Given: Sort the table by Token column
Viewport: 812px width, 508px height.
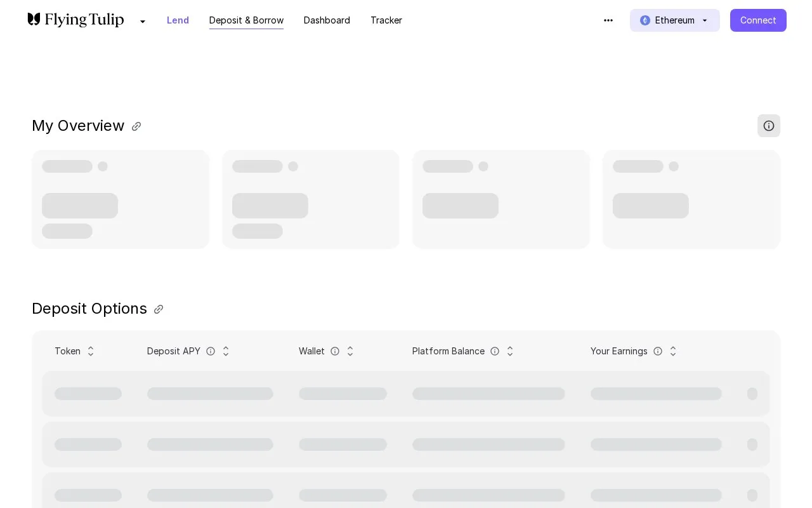Looking at the screenshot, I should click(91, 351).
